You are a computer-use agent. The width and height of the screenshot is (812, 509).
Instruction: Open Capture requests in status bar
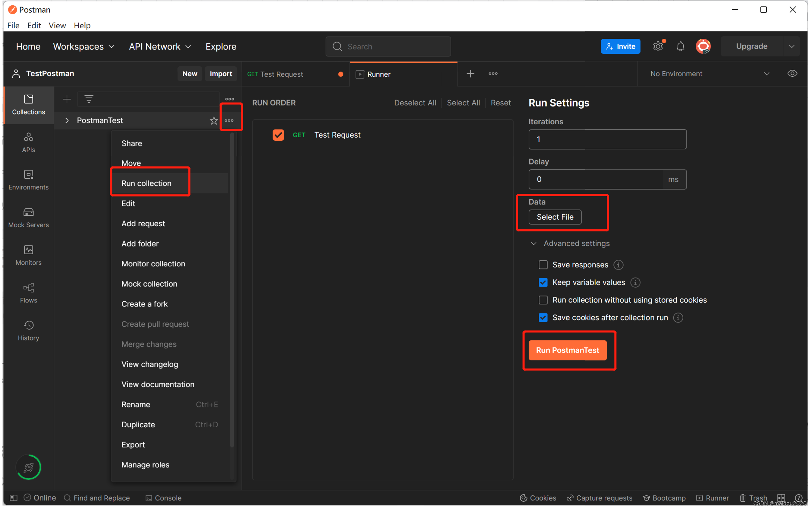click(599, 498)
